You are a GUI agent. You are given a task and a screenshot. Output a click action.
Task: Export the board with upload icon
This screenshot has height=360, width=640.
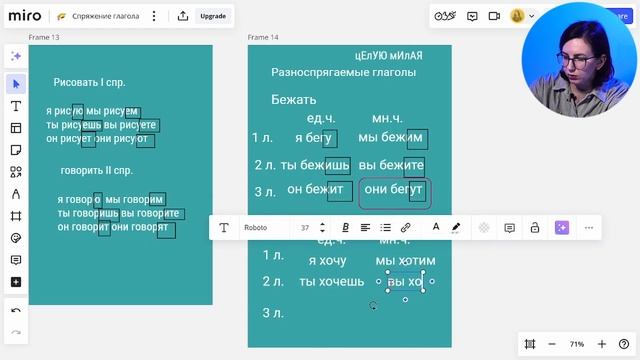tap(183, 16)
